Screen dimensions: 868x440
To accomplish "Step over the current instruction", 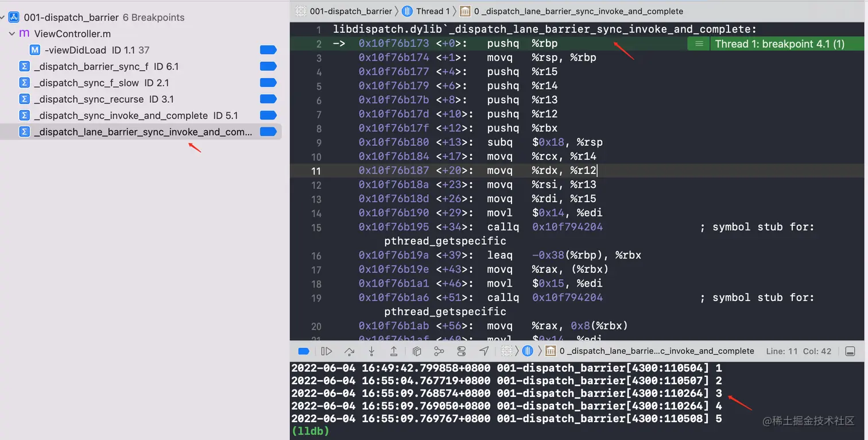I will (x=349, y=351).
